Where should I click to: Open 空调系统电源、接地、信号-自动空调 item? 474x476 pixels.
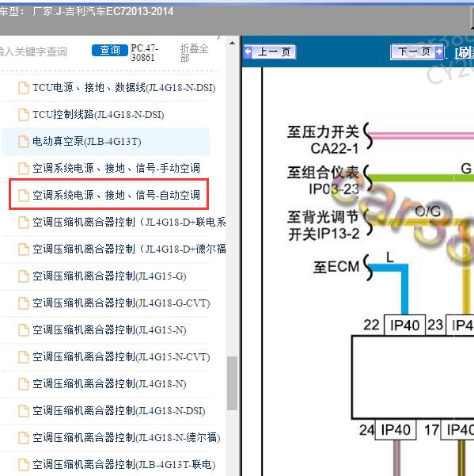(x=116, y=195)
